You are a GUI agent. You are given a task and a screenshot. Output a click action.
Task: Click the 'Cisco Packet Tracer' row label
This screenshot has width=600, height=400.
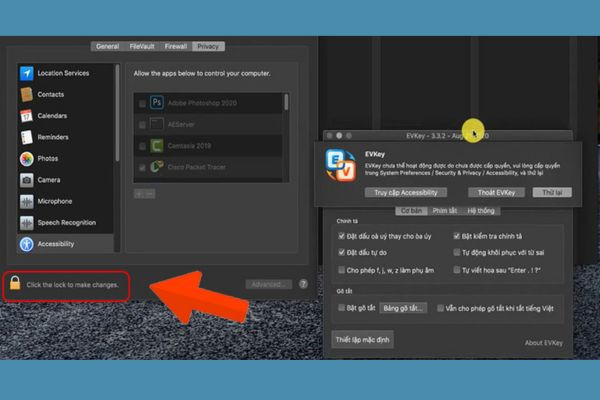(196, 167)
